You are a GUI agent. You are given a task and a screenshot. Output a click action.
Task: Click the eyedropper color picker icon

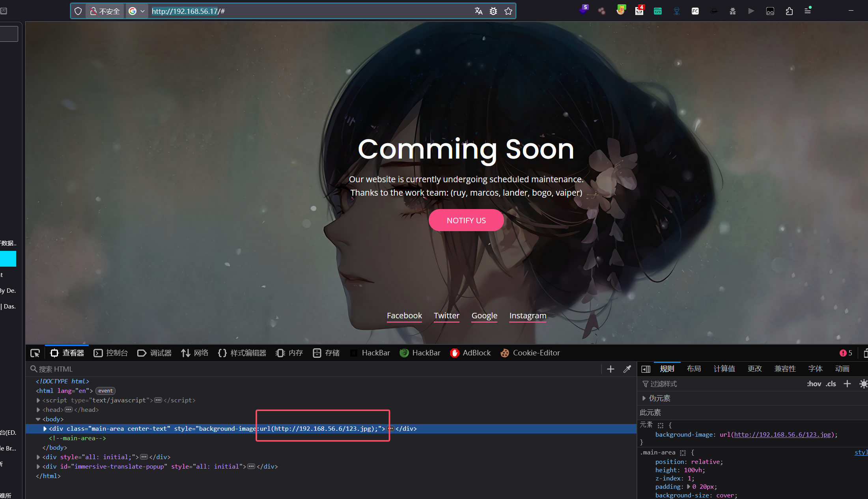[x=627, y=369]
